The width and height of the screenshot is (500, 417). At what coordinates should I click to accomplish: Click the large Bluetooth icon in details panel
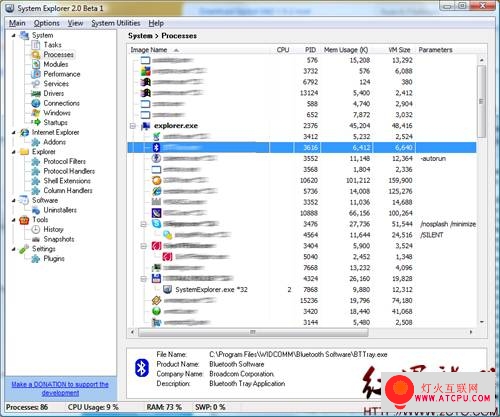tap(142, 368)
